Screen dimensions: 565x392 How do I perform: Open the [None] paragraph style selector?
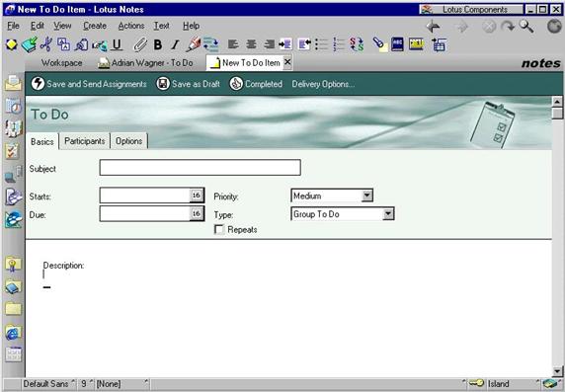[121, 384]
